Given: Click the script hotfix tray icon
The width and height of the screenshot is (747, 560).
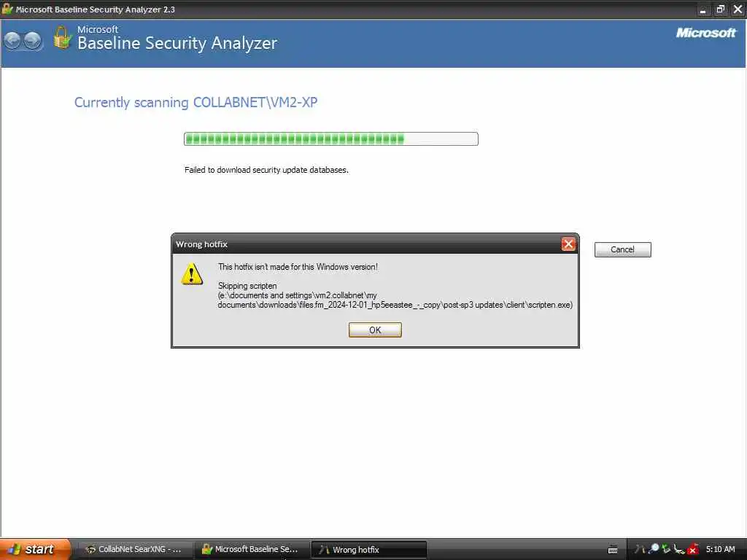Looking at the screenshot, I should 640,549.
